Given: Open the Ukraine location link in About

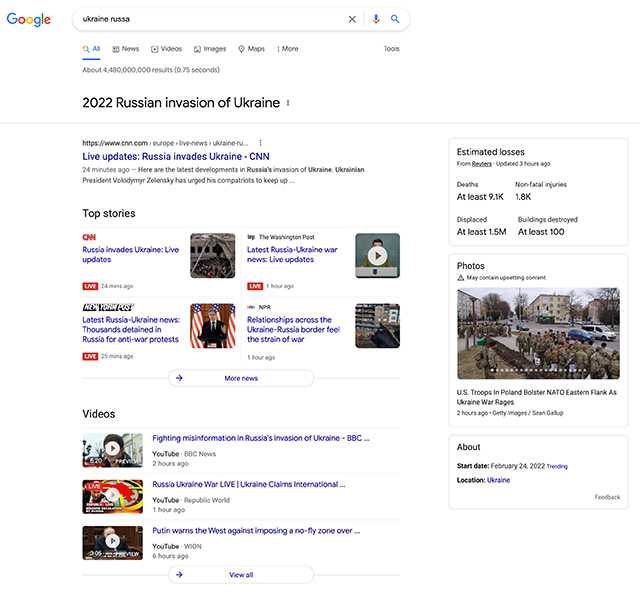Looking at the screenshot, I should point(498,480).
